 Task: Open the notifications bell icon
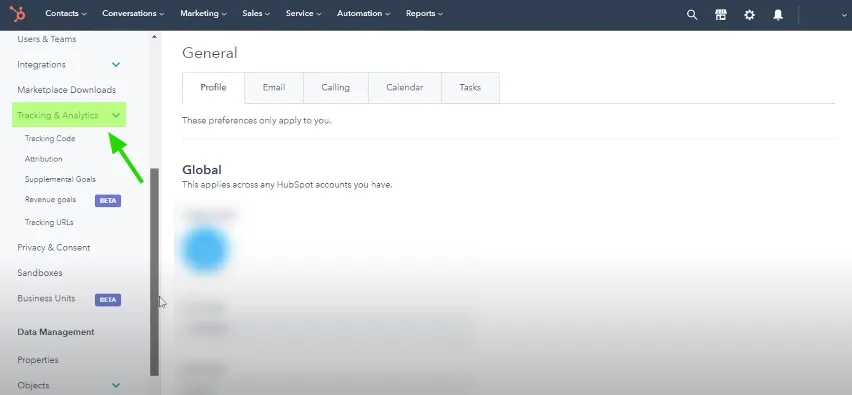(778, 15)
